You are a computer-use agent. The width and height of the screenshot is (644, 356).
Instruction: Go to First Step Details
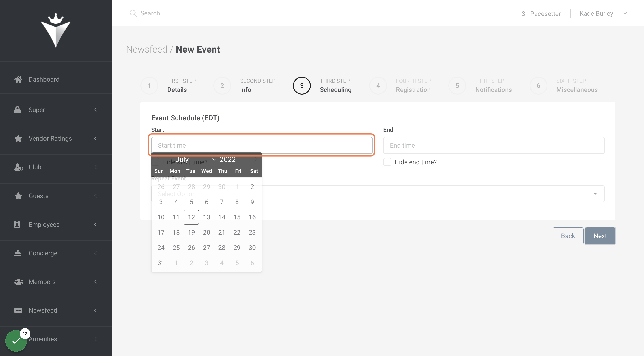coord(168,85)
